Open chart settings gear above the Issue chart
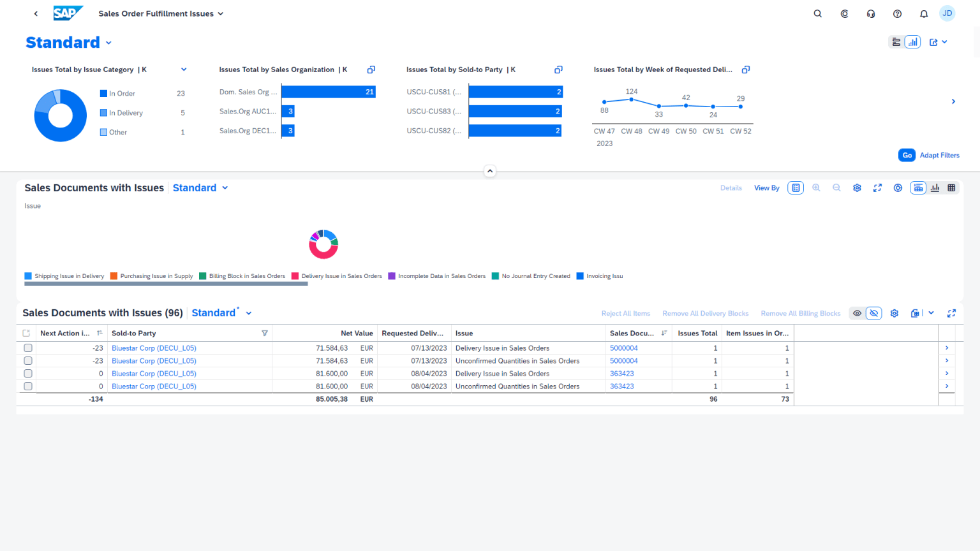980x551 pixels. 857,187
